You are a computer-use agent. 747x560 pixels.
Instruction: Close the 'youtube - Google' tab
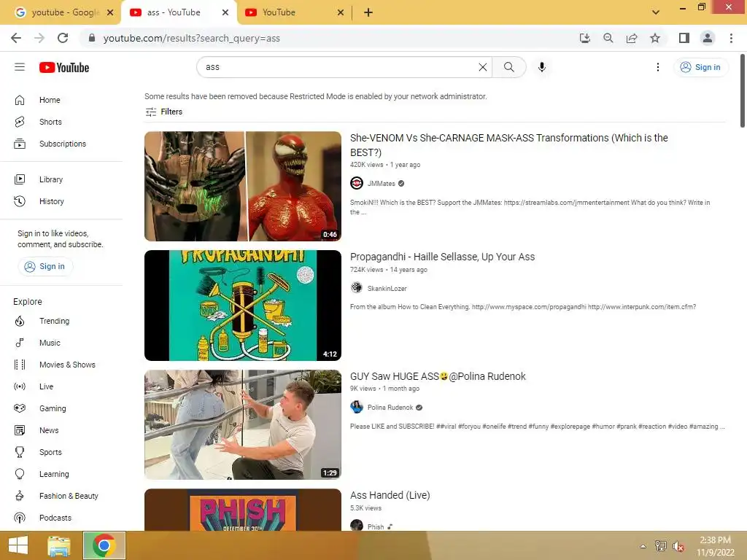tap(110, 12)
